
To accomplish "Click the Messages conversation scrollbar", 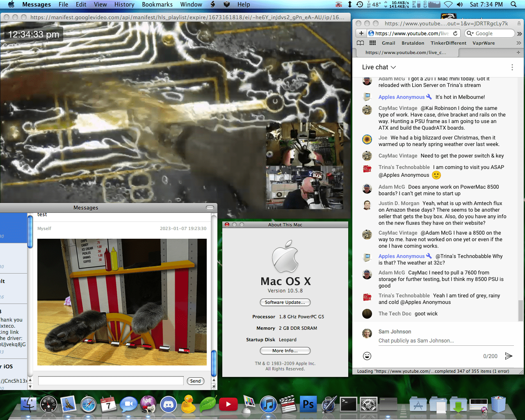I will [x=213, y=363].
